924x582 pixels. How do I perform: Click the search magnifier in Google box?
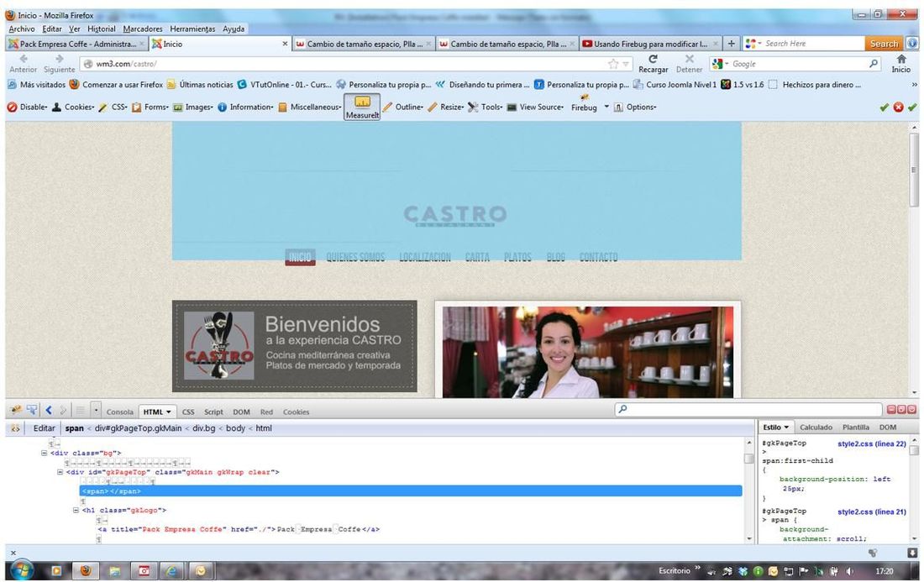(874, 64)
